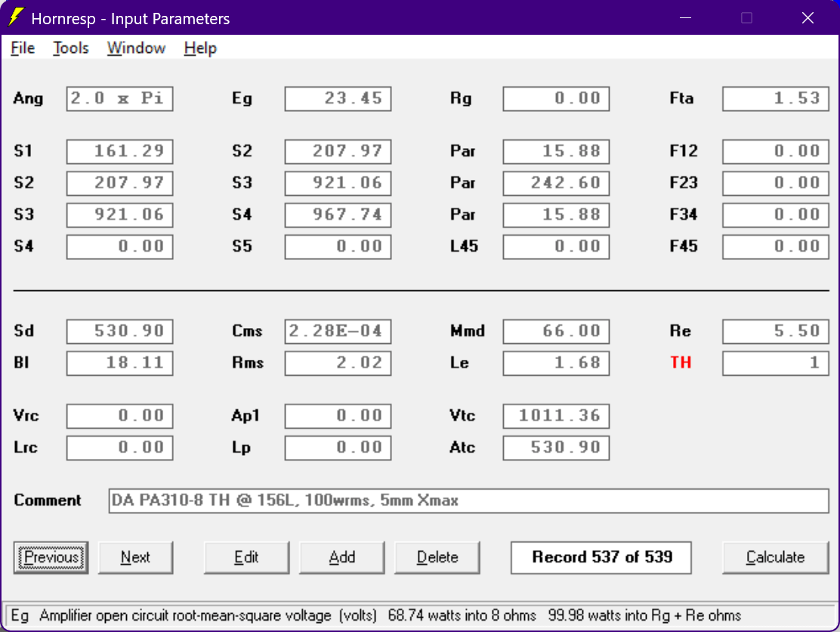
Task: Click the Bl field showing 18.11
Action: click(119, 363)
